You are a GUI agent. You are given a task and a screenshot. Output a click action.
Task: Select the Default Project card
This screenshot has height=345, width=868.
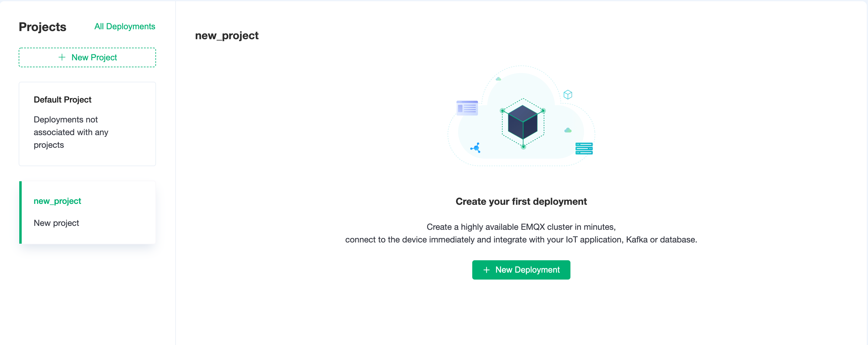(x=87, y=124)
